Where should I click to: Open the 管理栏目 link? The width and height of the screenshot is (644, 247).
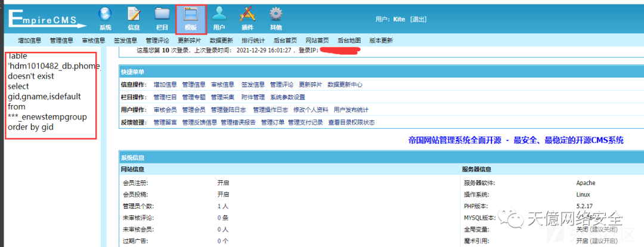click(165, 97)
